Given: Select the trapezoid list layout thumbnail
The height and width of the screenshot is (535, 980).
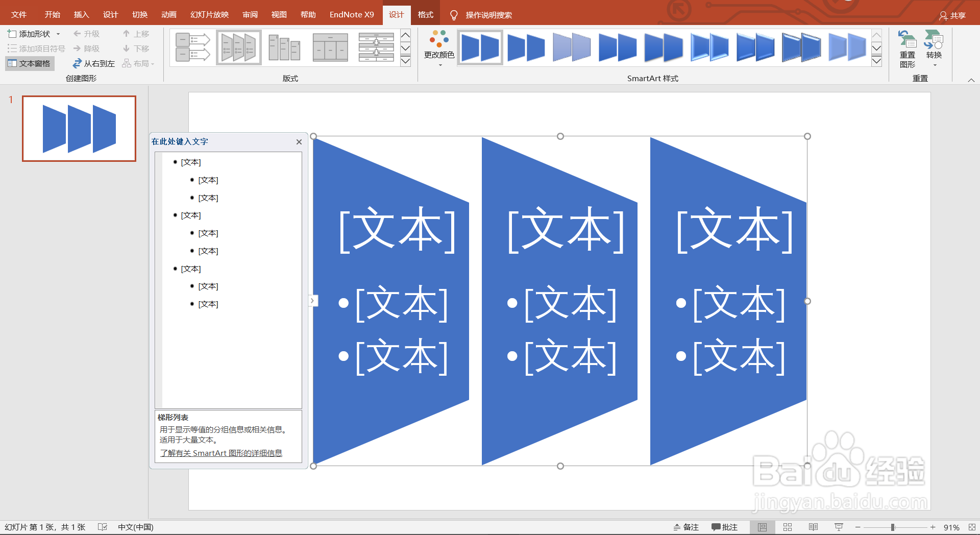Looking at the screenshot, I should click(239, 47).
